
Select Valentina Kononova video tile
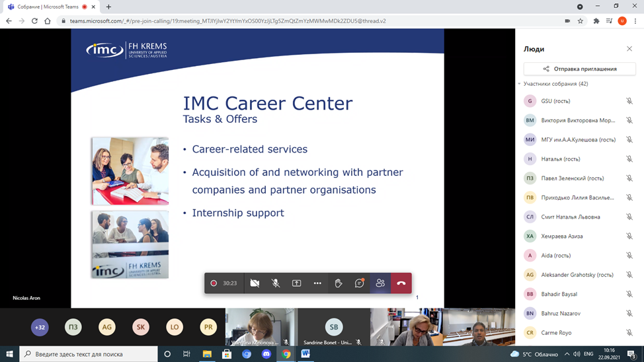pos(261,327)
